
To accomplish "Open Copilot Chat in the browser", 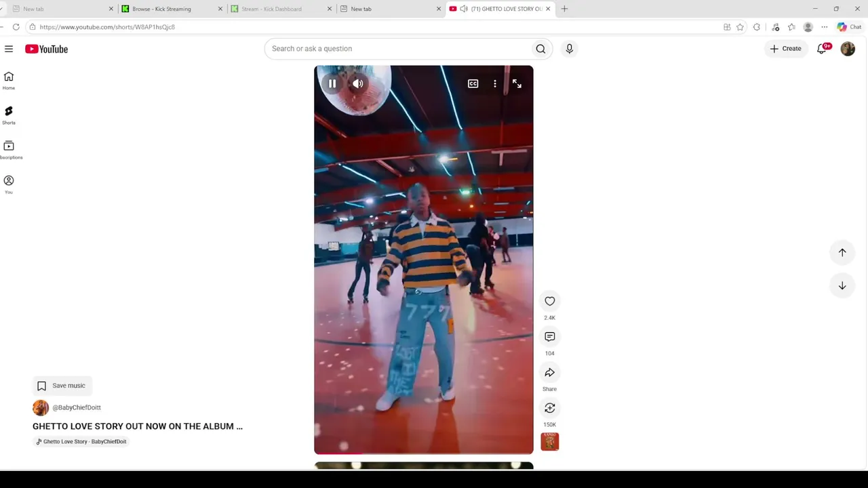I will tap(849, 27).
